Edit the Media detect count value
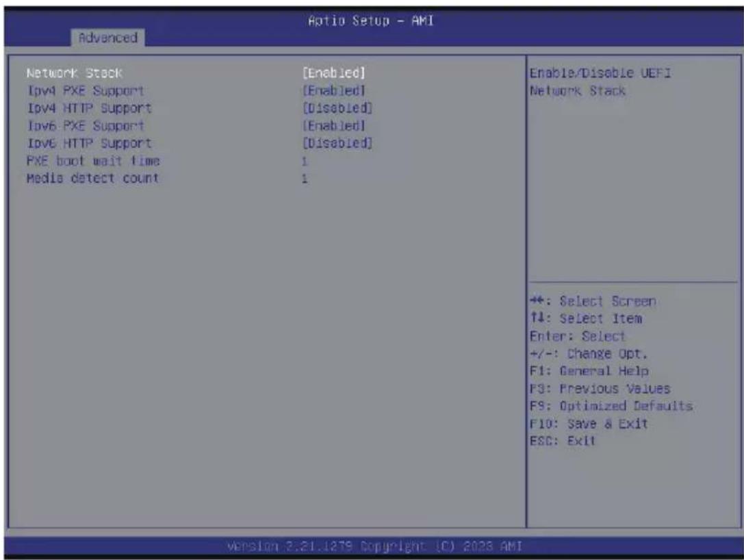 [305, 179]
